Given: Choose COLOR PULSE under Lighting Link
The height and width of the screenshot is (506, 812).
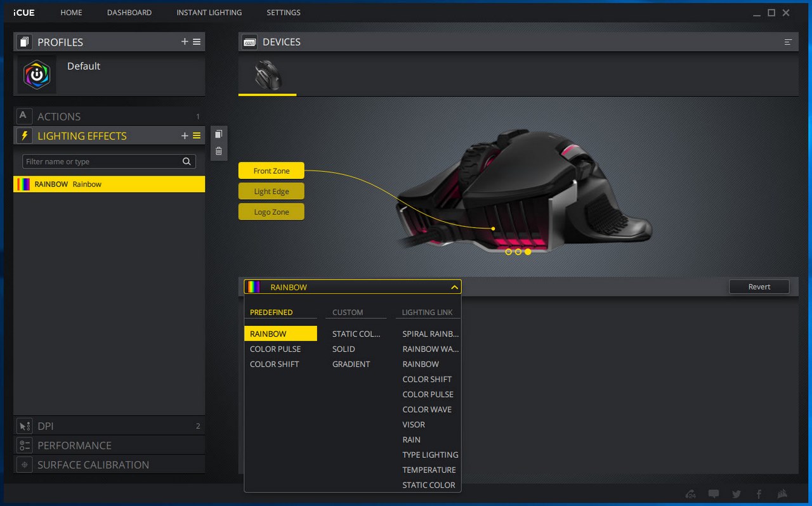Looking at the screenshot, I should pyautogui.click(x=429, y=394).
